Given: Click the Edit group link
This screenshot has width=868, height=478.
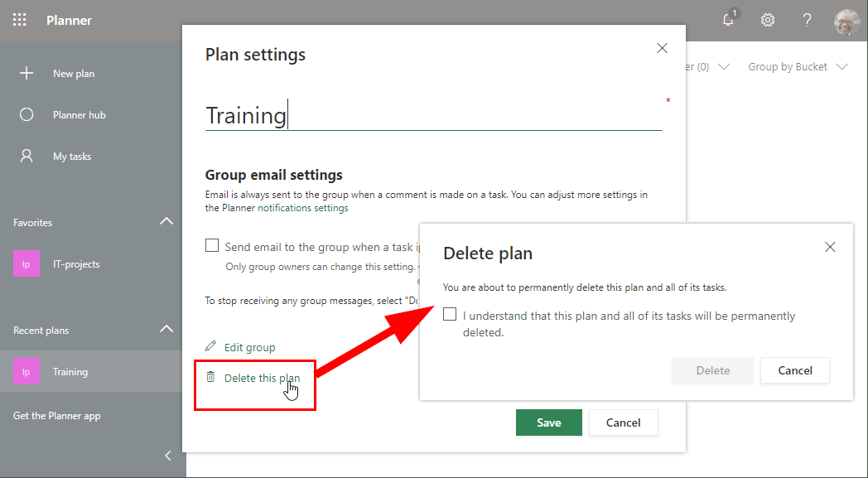Looking at the screenshot, I should point(249,347).
